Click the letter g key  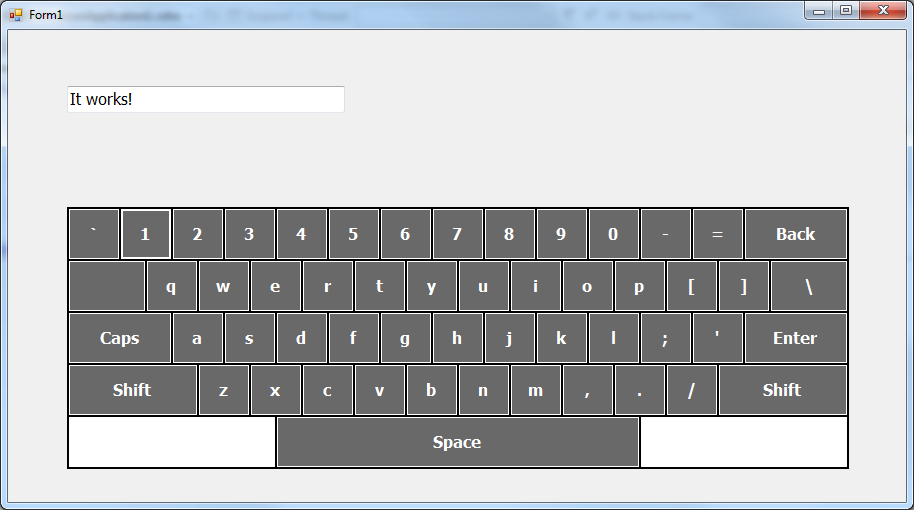[x=406, y=337]
